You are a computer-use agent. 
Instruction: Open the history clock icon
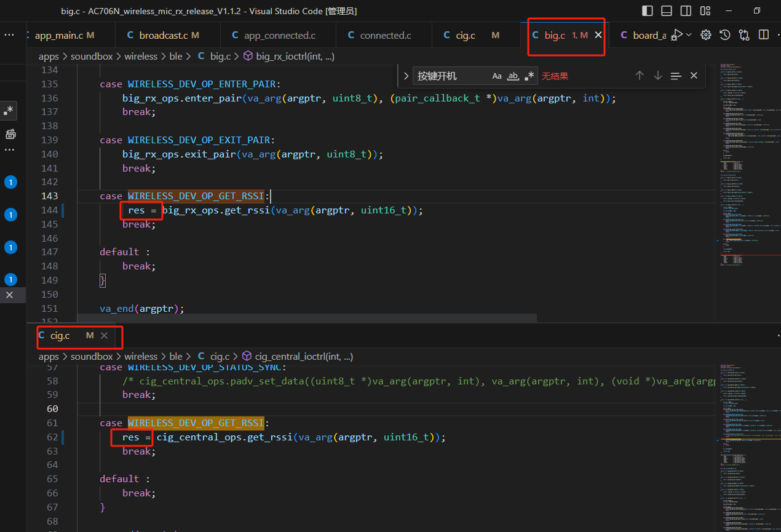tap(725, 35)
